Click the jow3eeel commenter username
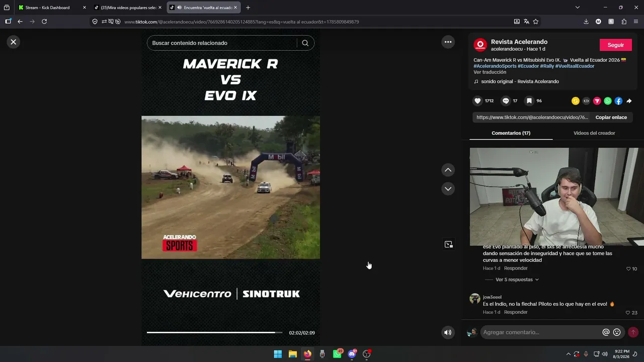644x362 pixels. [492, 297]
